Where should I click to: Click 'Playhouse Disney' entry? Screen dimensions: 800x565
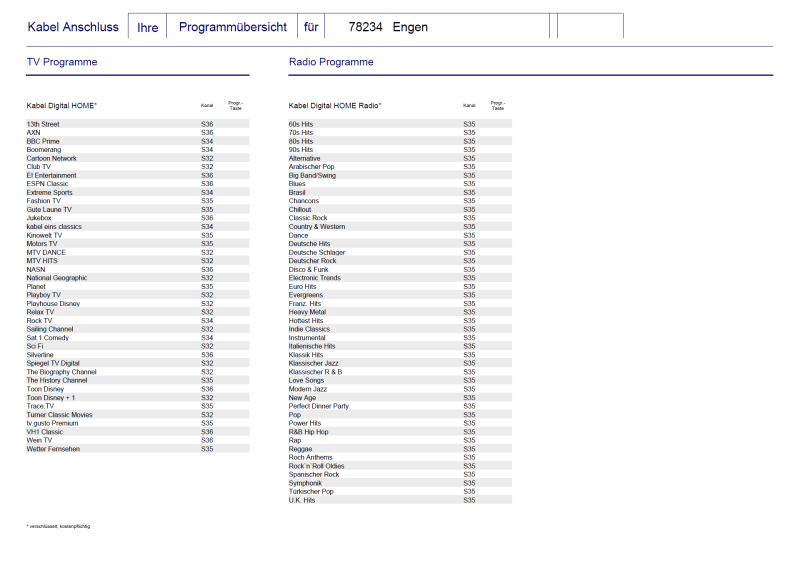click(x=138, y=304)
